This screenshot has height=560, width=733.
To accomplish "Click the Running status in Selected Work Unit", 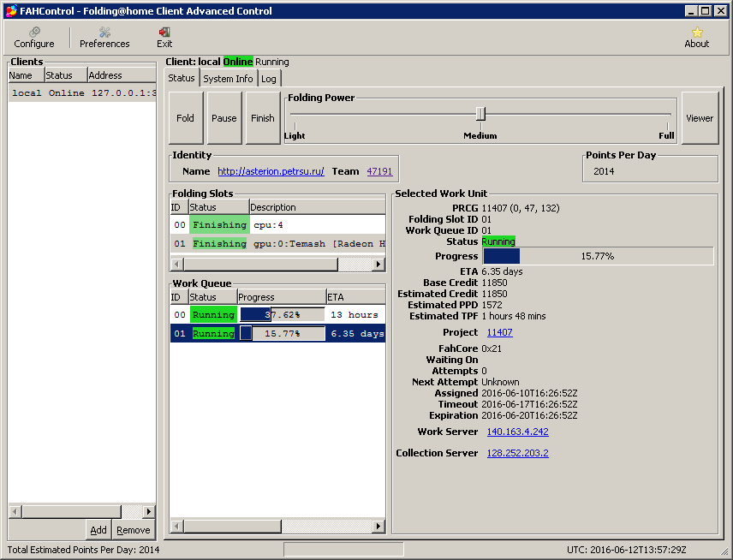I will [x=498, y=241].
